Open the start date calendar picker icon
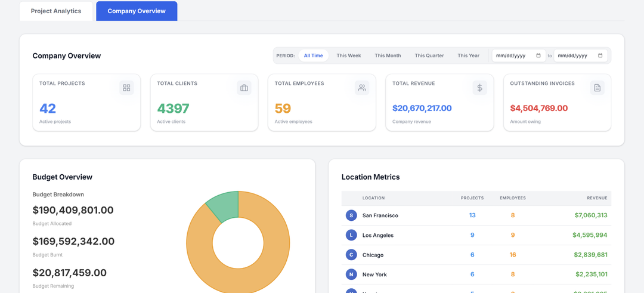The image size is (644, 293). 538,55
